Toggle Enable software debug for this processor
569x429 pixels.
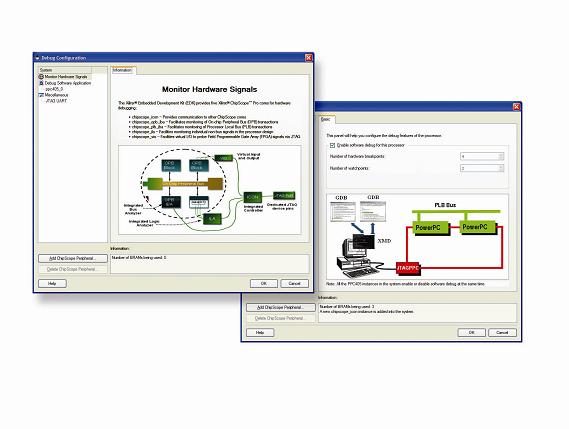pyautogui.click(x=332, y=145)
